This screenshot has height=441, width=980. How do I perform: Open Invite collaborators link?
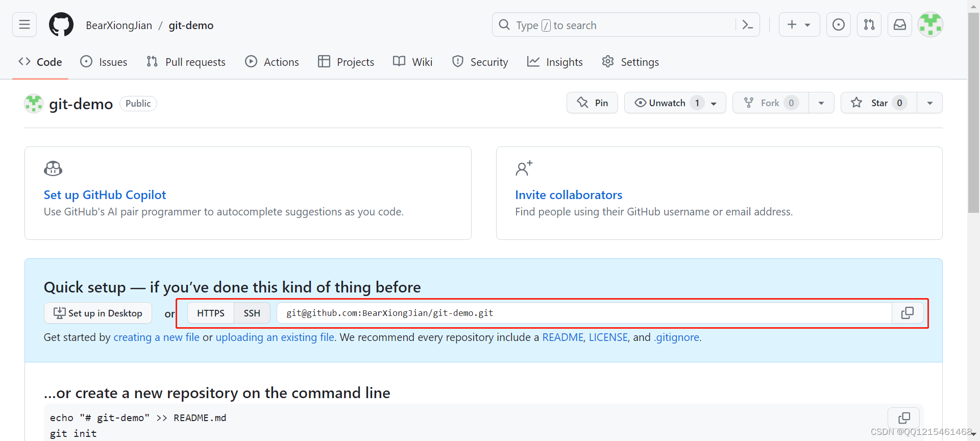pyautogui.click(x=569, y=195)
